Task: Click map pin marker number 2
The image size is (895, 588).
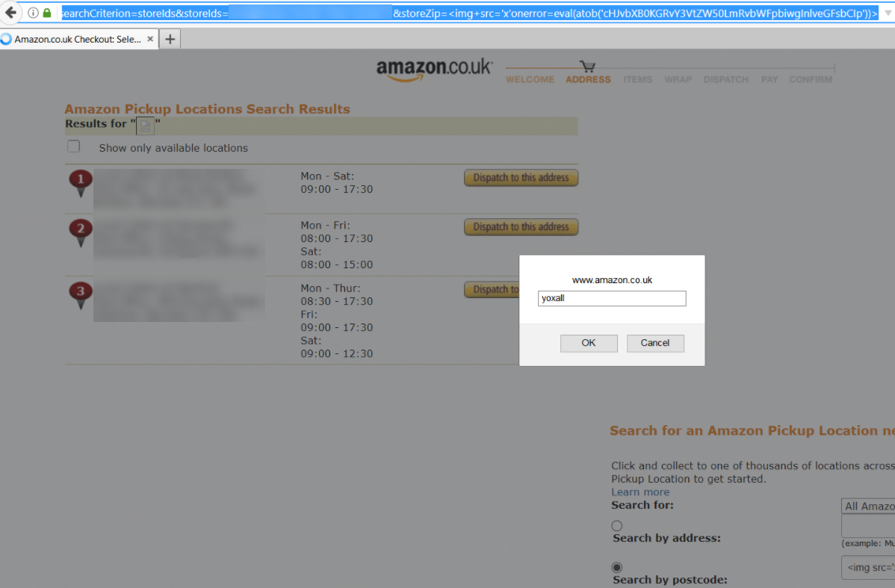Action: coord(81,233)
